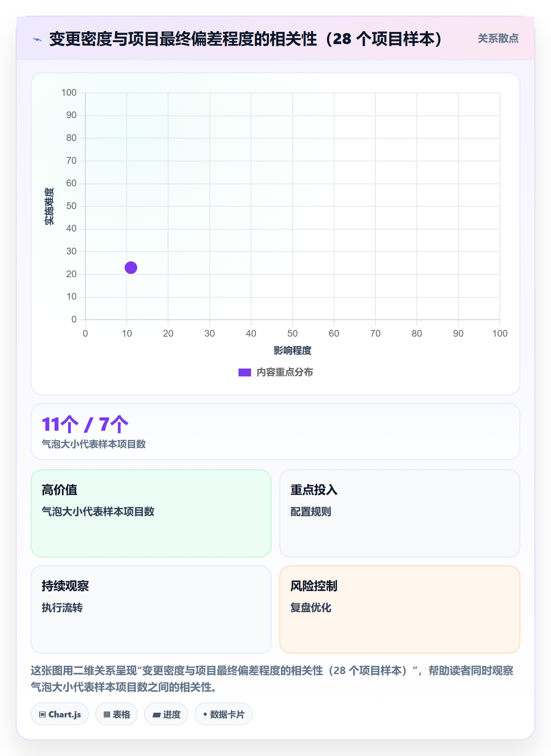Click 复盘优化 text in 风险控制 card
Screen dimensions: 551x756
[x=311, y=608]
